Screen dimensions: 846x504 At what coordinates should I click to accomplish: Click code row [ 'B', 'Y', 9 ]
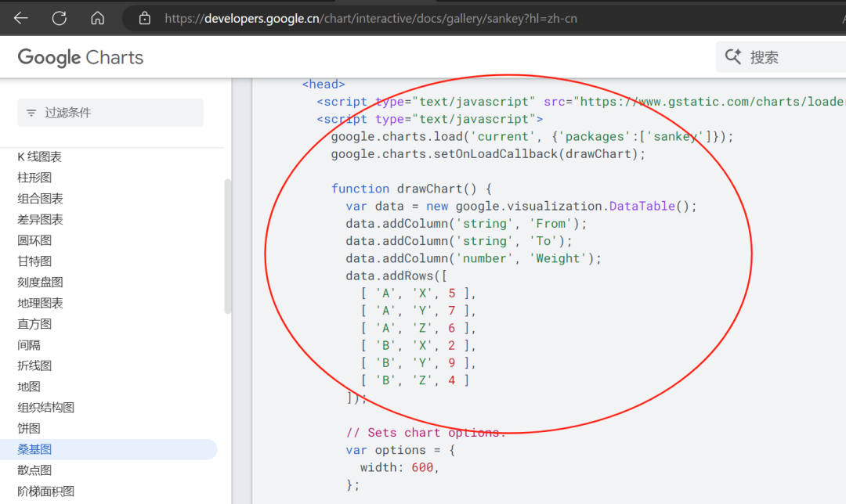coord(418,363)
